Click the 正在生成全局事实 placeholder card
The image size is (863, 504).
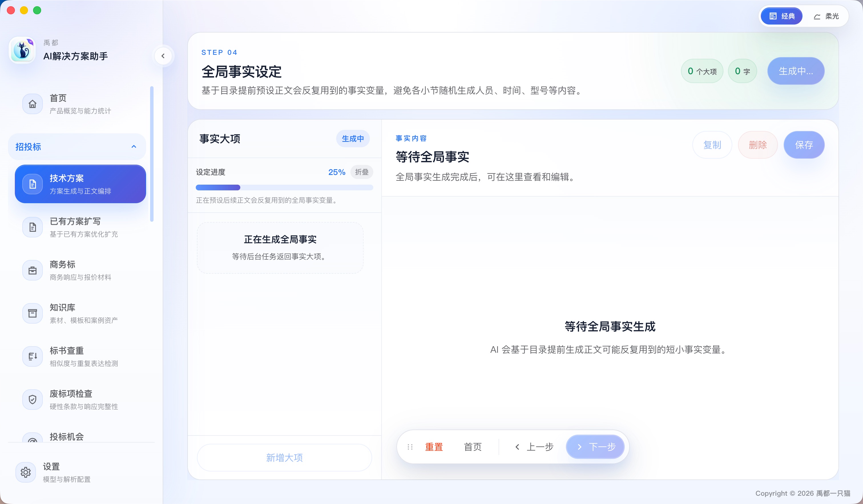[280, 248]
